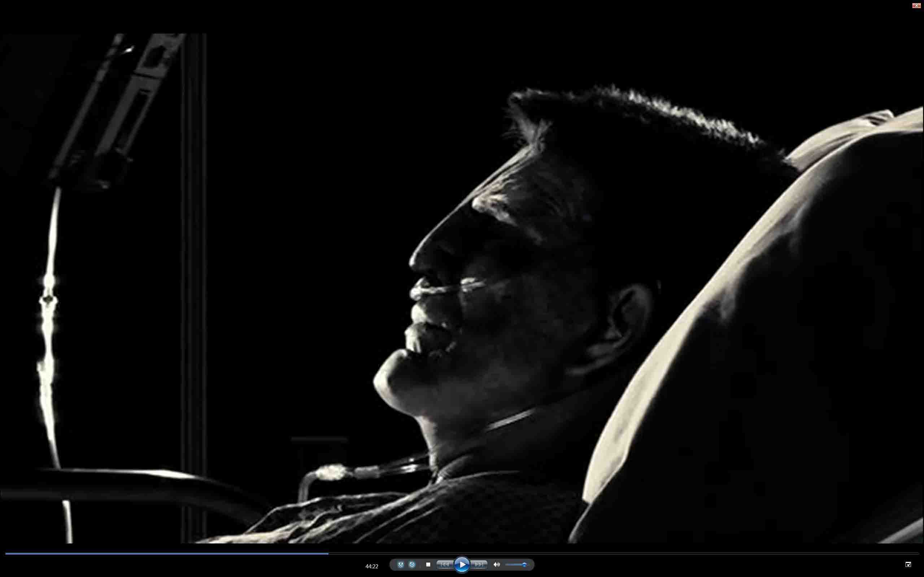
Task: Skip to the next track
Action: 479,564
